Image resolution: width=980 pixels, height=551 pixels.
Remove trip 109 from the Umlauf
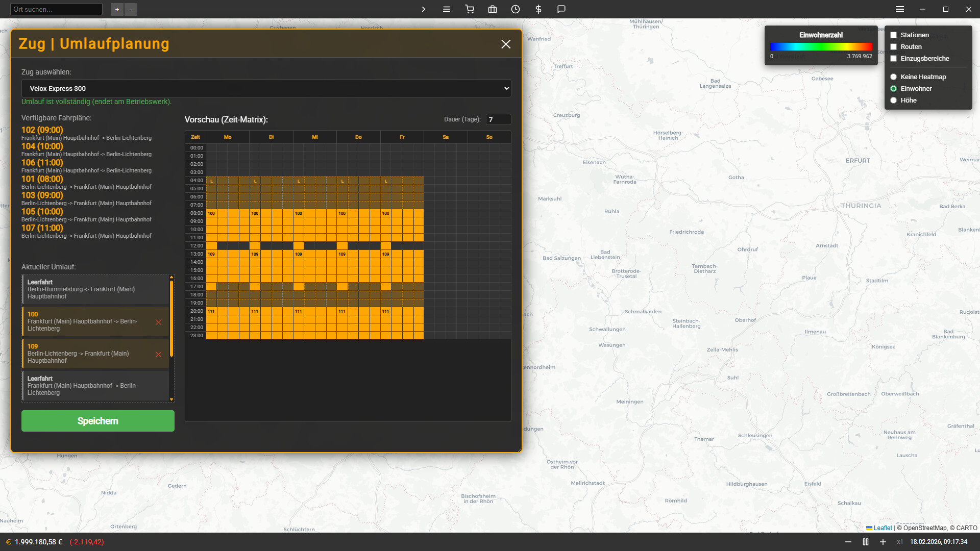click(x=159, y=355)
